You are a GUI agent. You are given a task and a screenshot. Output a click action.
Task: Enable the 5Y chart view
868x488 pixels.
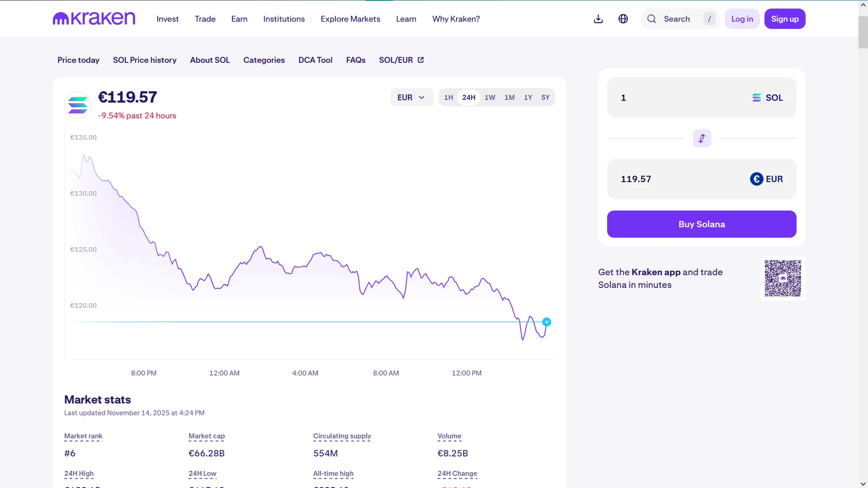pyautogui.click(x=545, y=97)
